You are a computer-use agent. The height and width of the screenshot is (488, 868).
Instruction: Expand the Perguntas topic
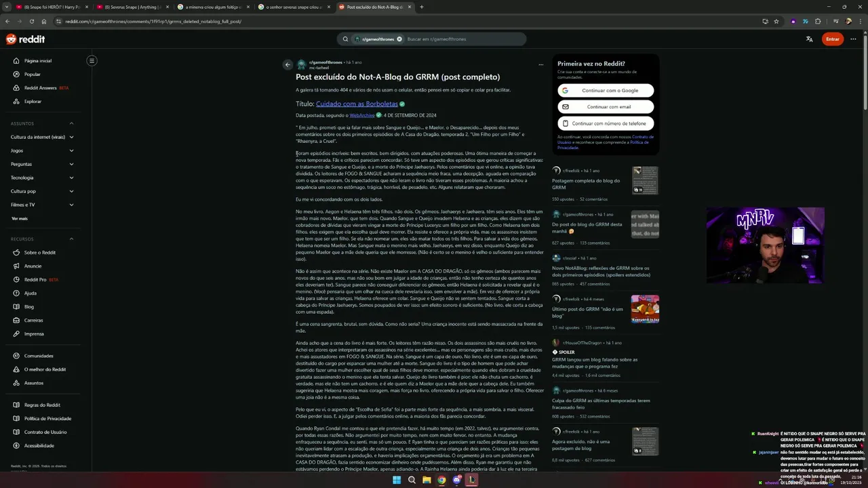coord(42,164)
